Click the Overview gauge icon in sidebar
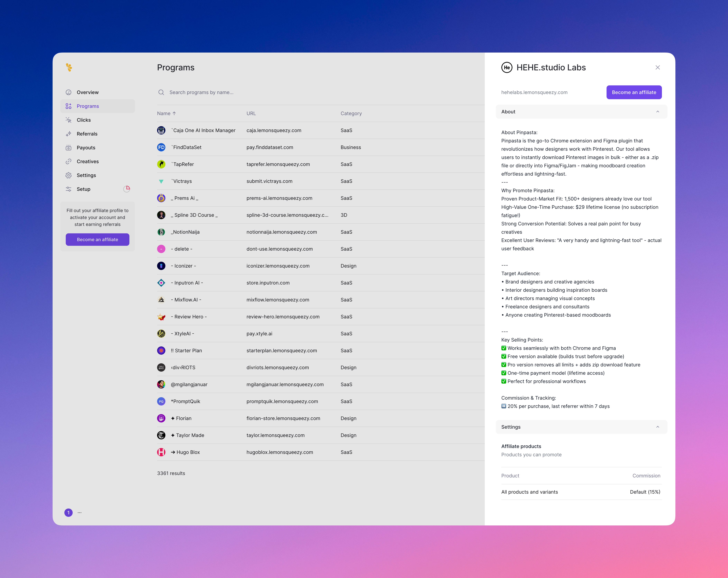The width and height of the screenshot is (728, 578). click(69, 92)
